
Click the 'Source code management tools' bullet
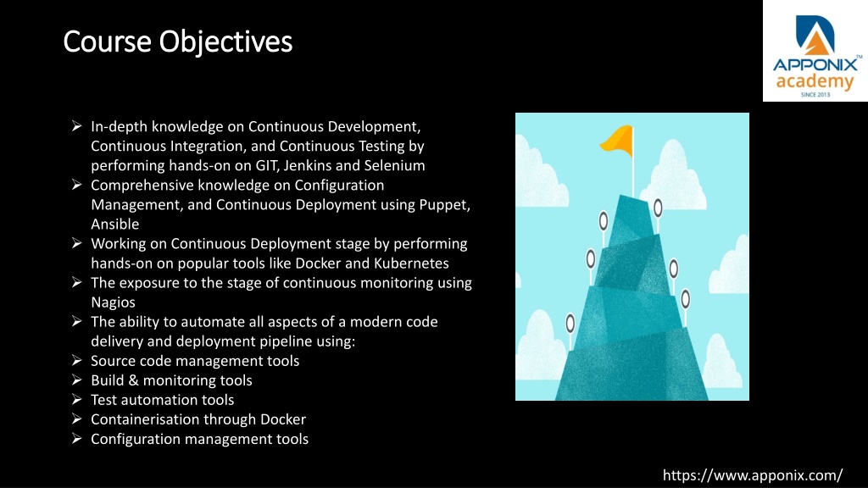click(195, 361)
